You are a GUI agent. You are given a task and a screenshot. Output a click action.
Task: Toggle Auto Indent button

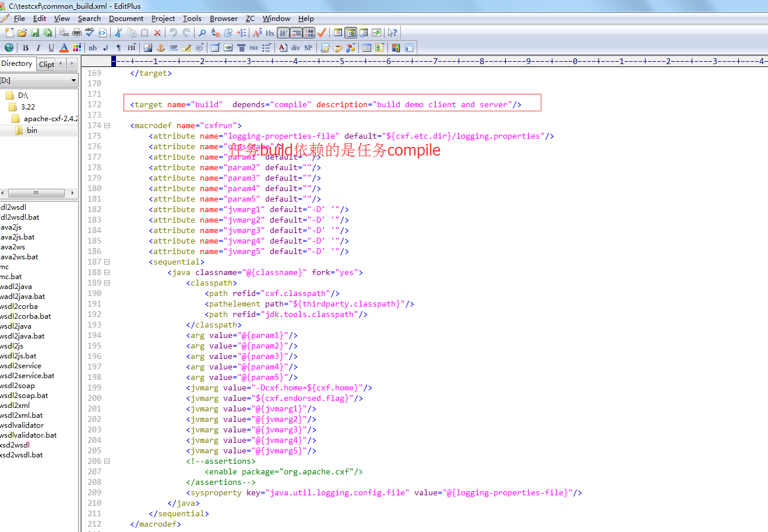(296, 33)
